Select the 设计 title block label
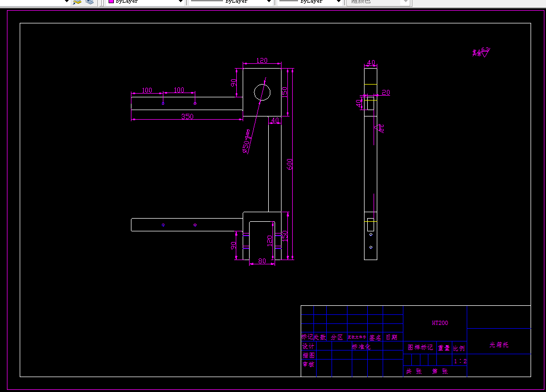This screenshot has height=392, width=546. pyautogui.click(x=308, y=346)
